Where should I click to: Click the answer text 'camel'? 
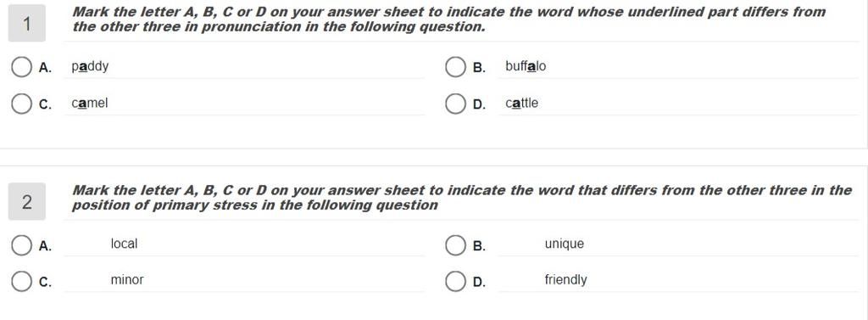pyautogui.click(x=90, y=104)
